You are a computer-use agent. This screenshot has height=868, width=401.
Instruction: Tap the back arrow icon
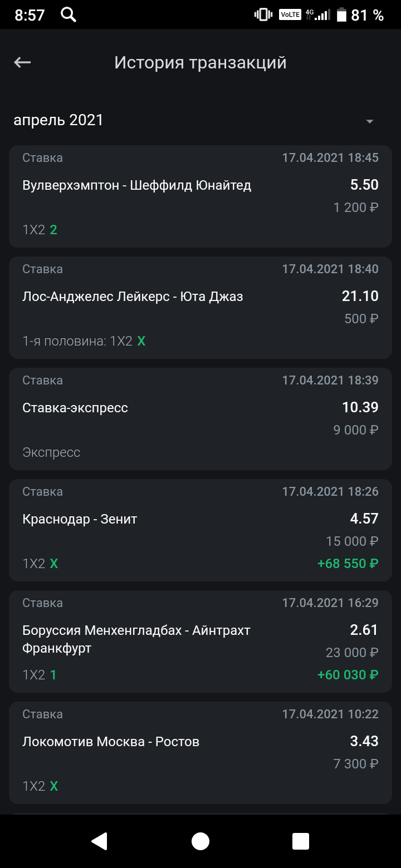(x=22, y=62)
